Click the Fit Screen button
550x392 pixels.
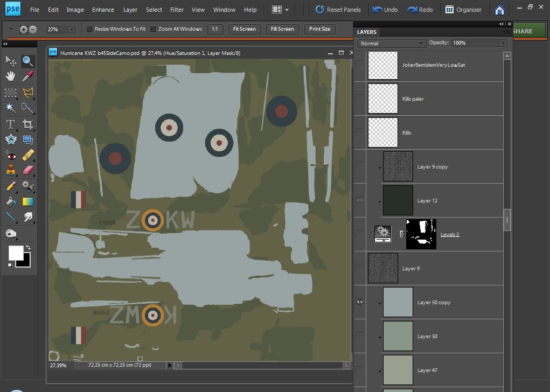click(244, 29)
